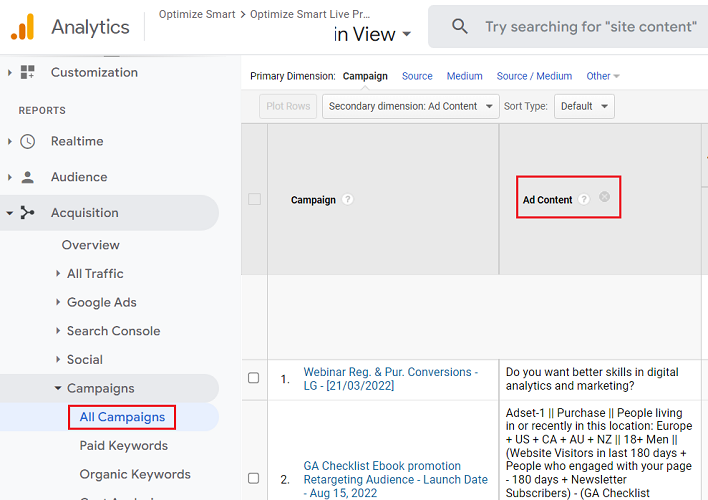708x500 pixels.
Task: Switch primary dimension to Medium
Action: [x=465, y=76]
